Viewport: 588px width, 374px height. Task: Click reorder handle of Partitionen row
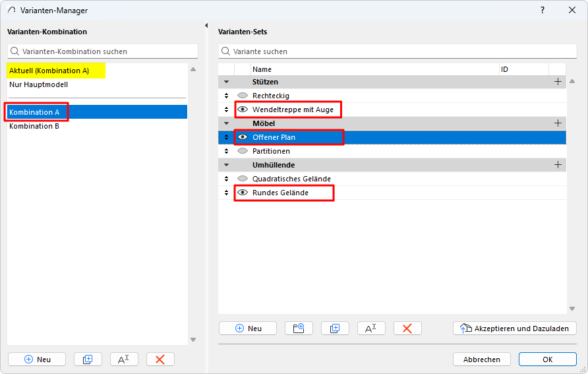[227, 151]
